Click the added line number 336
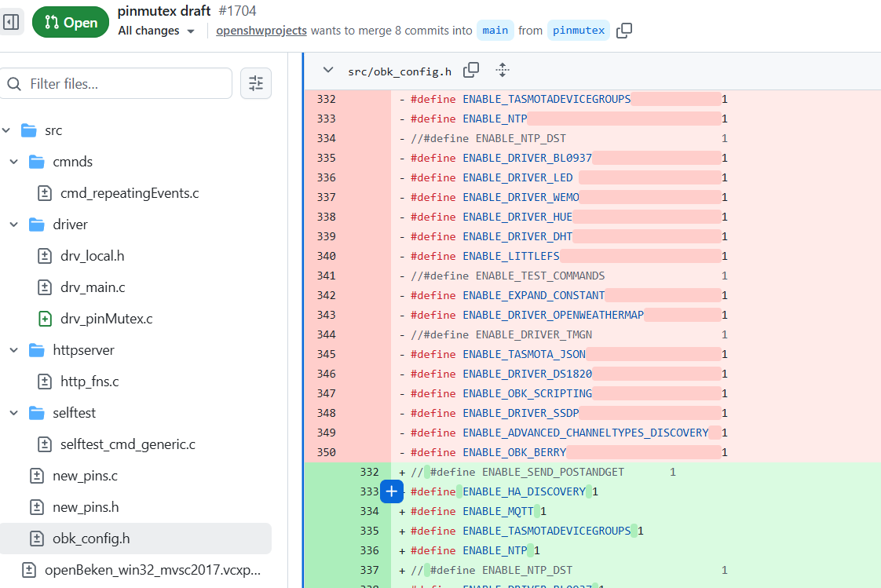 pos(370,551)
